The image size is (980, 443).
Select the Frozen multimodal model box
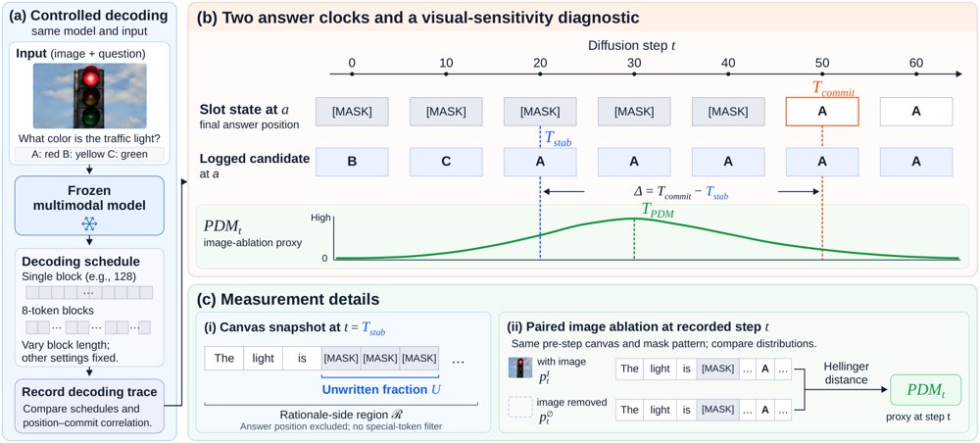point(89,206)
